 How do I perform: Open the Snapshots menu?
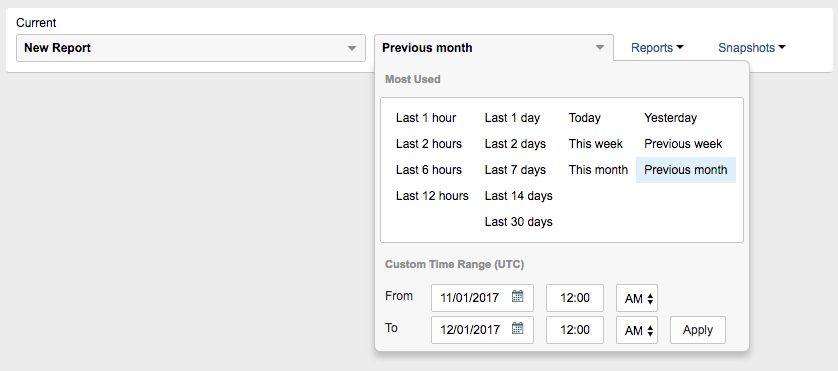(751, 48)
